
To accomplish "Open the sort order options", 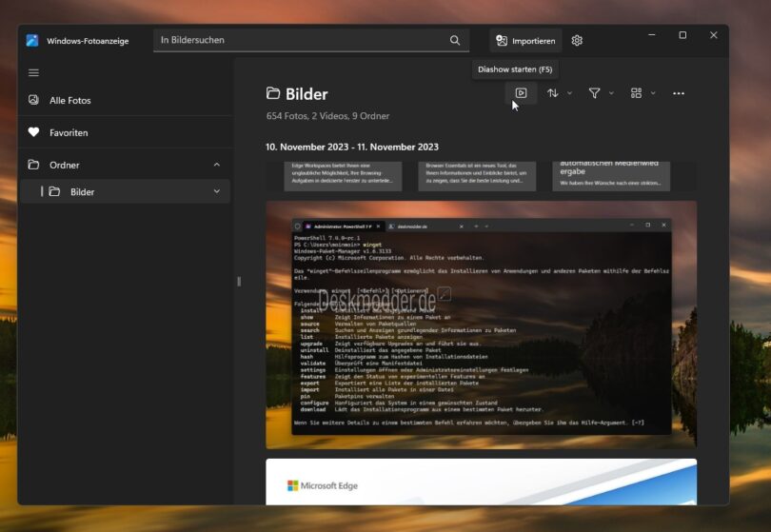I will click(558, 93).
